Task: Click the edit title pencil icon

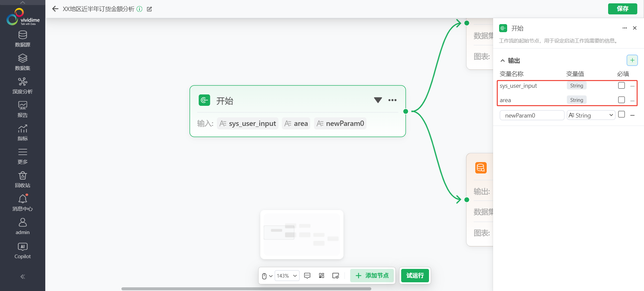Action: tap(150, 9)
